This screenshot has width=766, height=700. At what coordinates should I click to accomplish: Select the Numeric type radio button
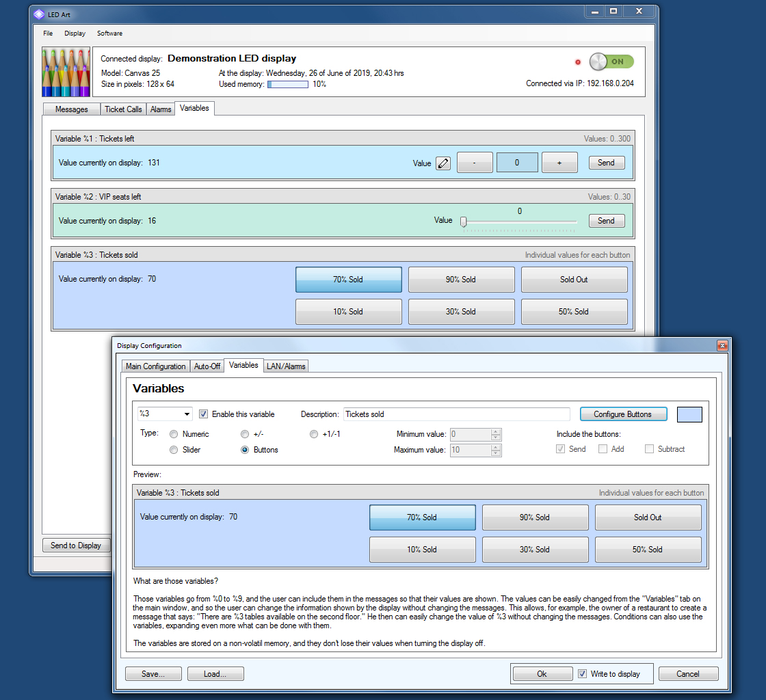[x=174, y=434]
